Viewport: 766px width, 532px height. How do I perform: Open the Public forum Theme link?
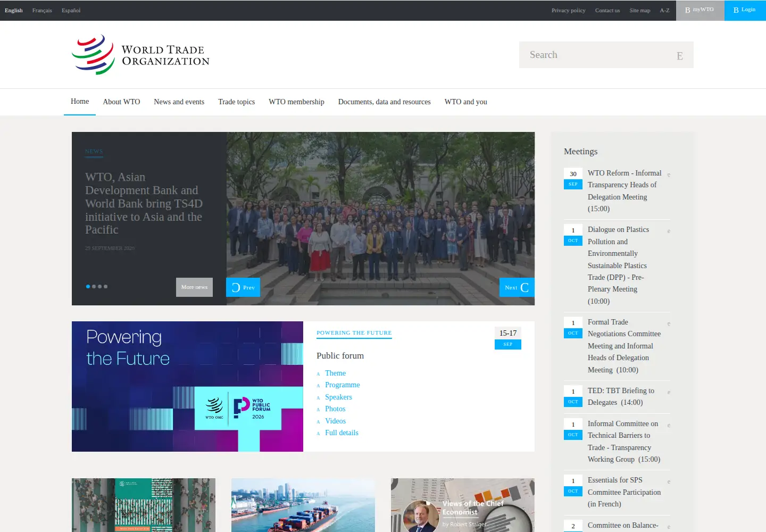coord(335,373)
